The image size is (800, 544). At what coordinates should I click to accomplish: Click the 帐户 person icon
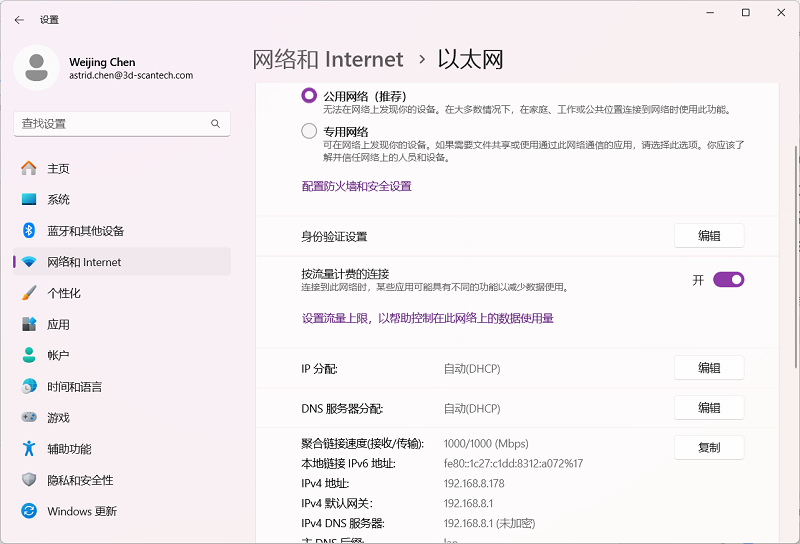tap(29, 355)
